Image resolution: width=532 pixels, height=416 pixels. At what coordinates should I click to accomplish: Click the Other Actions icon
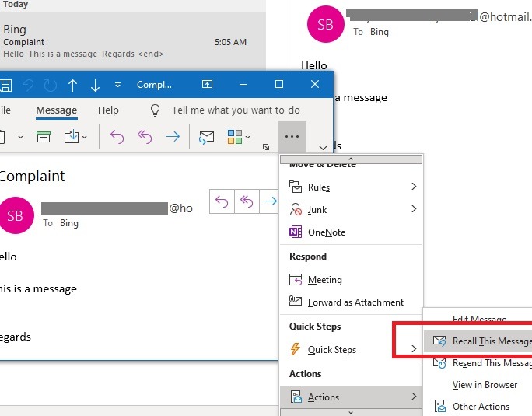(439, 406)
